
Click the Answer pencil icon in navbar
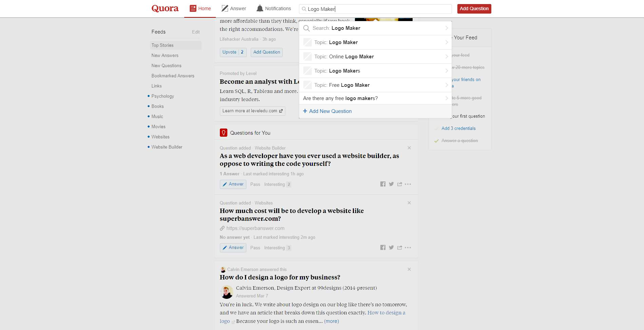click(225, 8)
